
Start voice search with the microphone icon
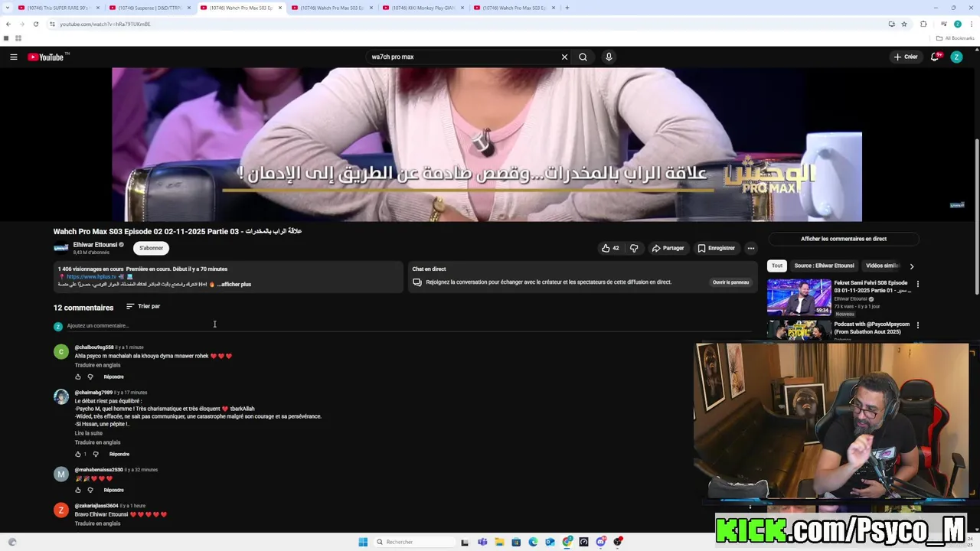[x=609, y=57]
